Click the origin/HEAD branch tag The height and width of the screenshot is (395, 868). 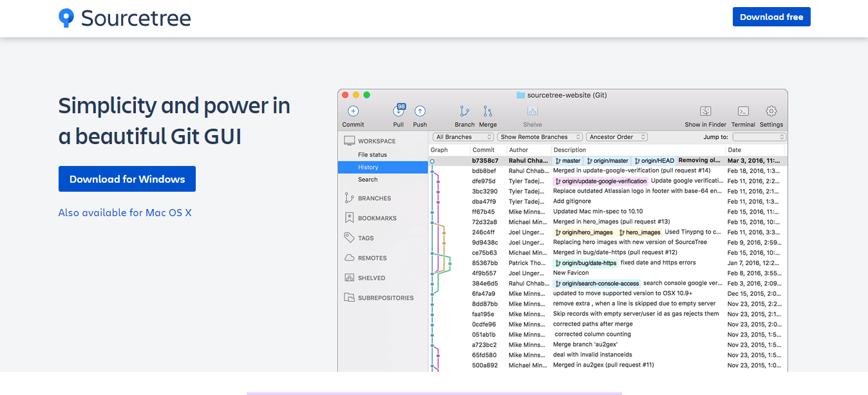[654, 160]
